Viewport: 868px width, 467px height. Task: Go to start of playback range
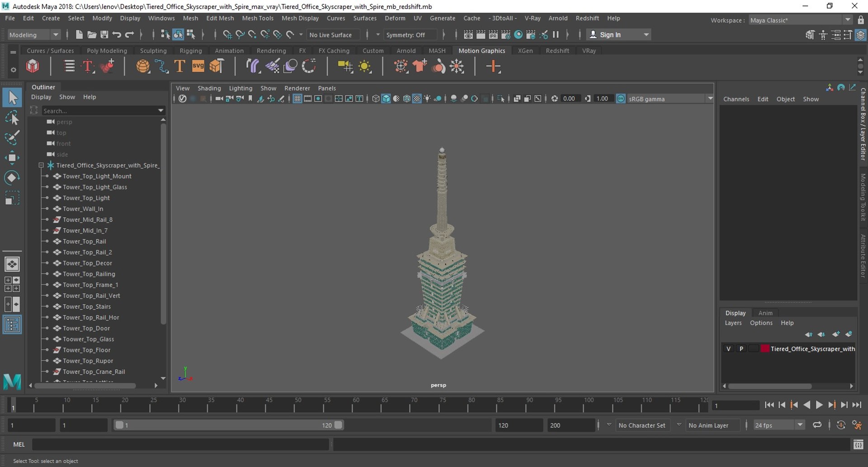click(769, 405)
